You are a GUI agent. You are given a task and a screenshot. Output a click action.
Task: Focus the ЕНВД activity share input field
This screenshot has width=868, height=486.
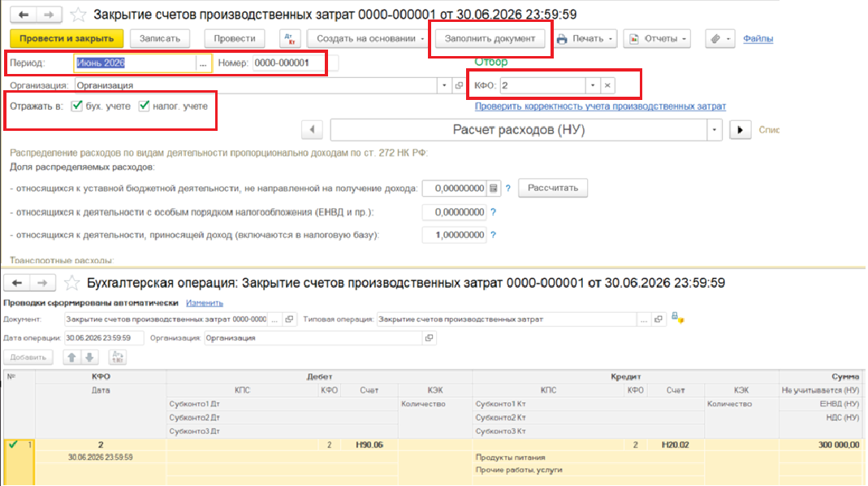pyautogui.click(x=454, y=211)
